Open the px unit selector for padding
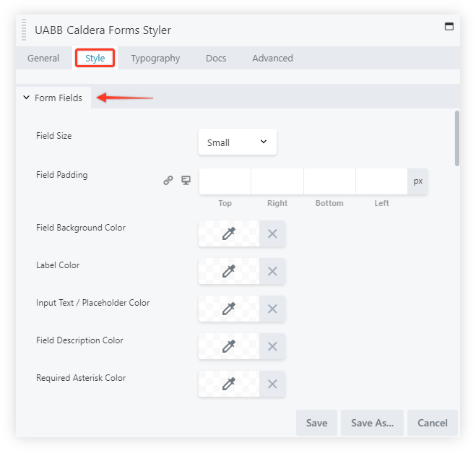This screenshot has height=451, width=476. click(417, 181)
